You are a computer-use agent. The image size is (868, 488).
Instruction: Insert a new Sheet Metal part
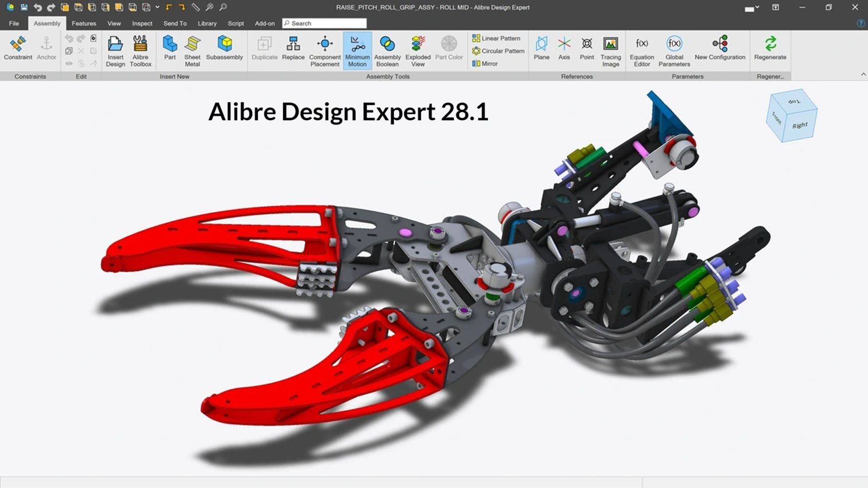tap(193, 49)
